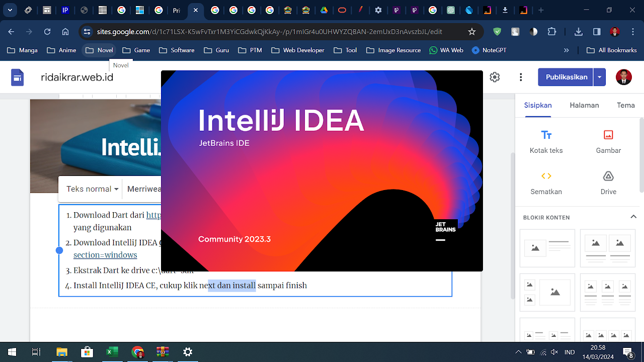Open the Manga bookmark folder
Screen dimensions: 644x362
coord(22,50)
